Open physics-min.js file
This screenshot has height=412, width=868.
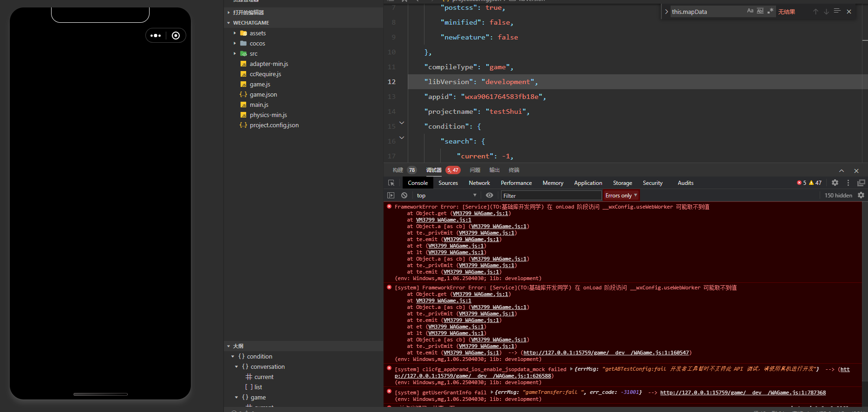pyautogui.click(x=268, y=115)
